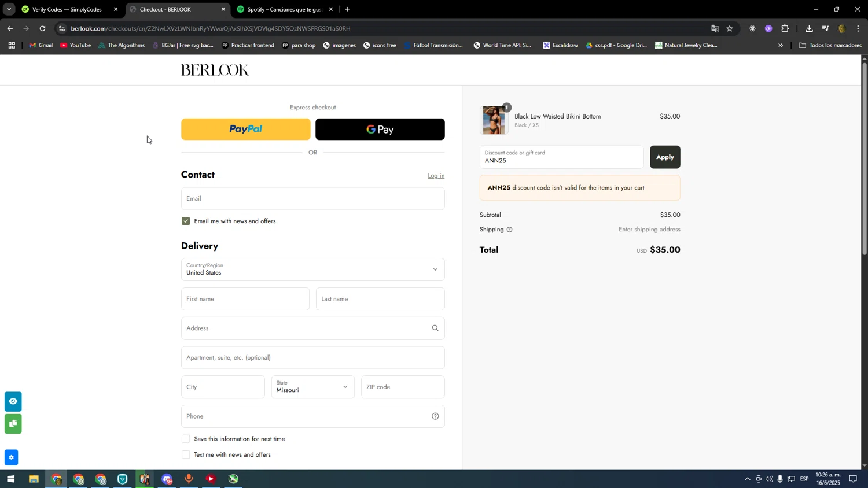Screen dimensions: 868x488
Task: Show hidden system tray icons
Action: (x=747, y=479)
